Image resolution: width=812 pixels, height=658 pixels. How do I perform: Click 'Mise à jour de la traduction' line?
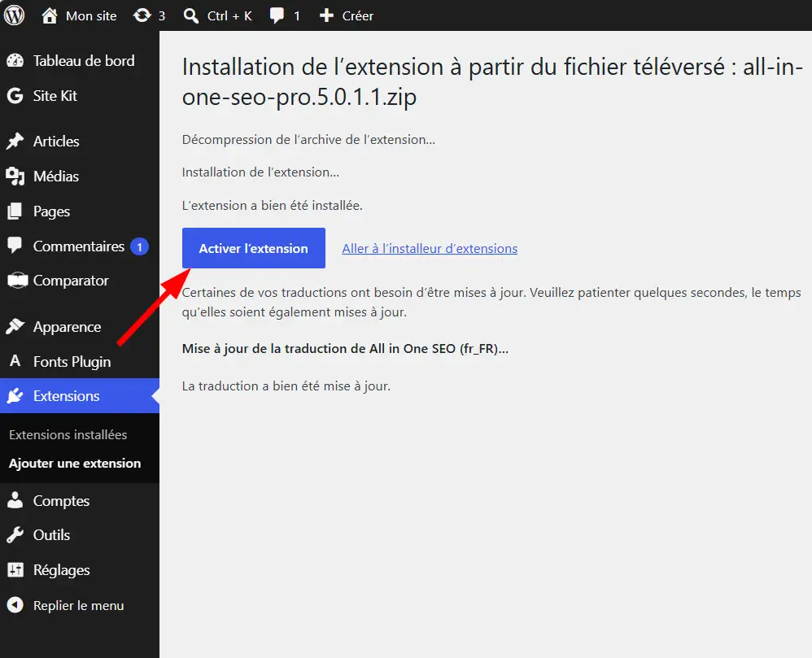[x=345, y=348]
